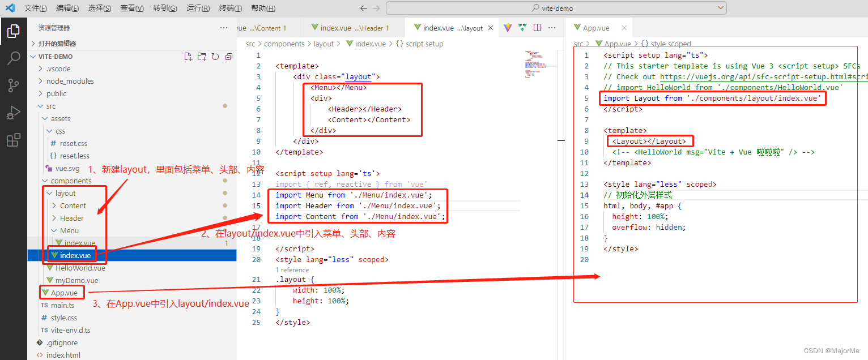
Task: Click the VS Code logo icon
Action: pyautogui.click(x=10, y=8)
